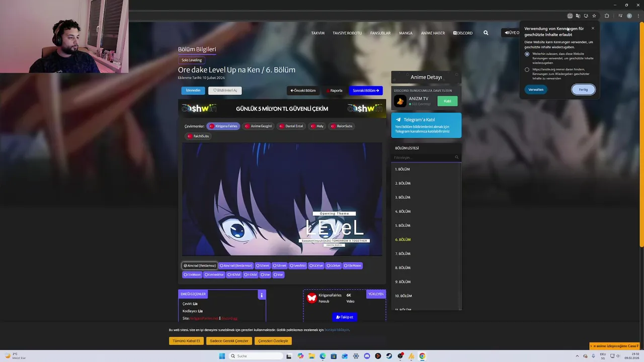Click the ANIZM TV Discord server logo
644x362 pixels.
point(400,101)
